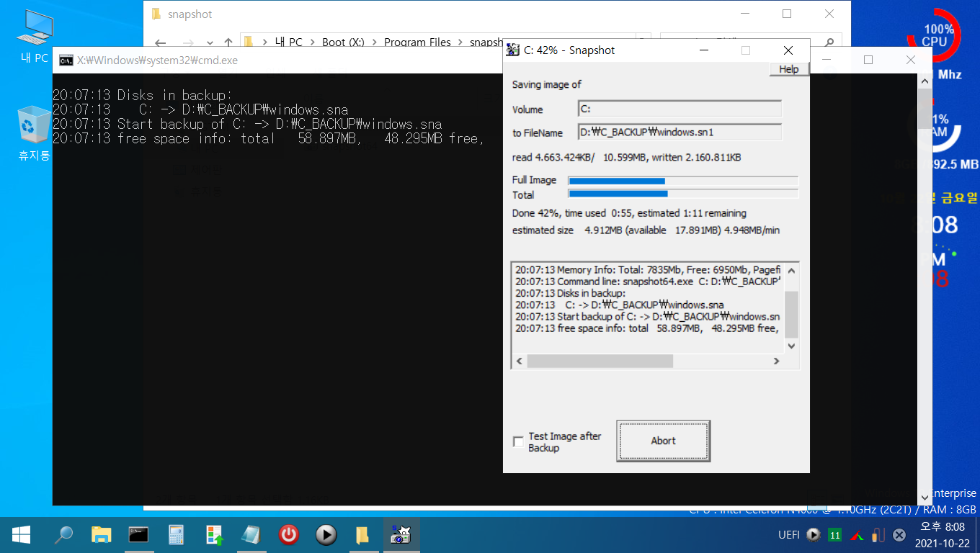Click the log scrollbar up arrow

pos(791,271)
